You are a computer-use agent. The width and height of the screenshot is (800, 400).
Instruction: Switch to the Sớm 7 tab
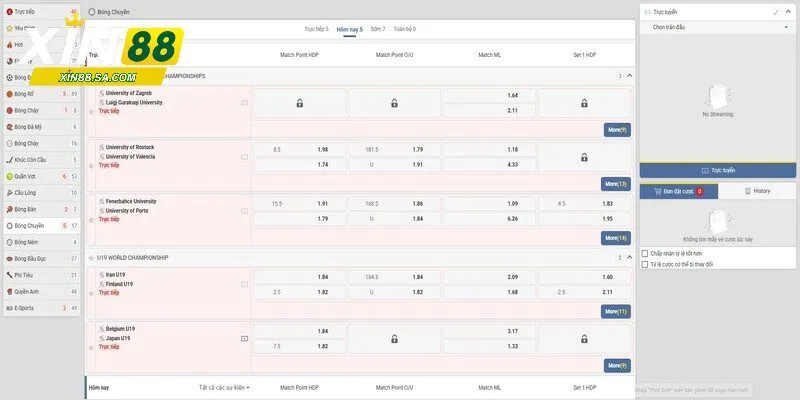pyautogui.click(x=378, y=30)
